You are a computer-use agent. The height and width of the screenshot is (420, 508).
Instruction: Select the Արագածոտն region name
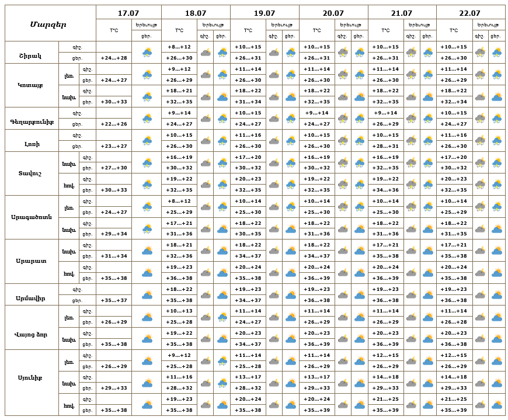tap(31, 217)
